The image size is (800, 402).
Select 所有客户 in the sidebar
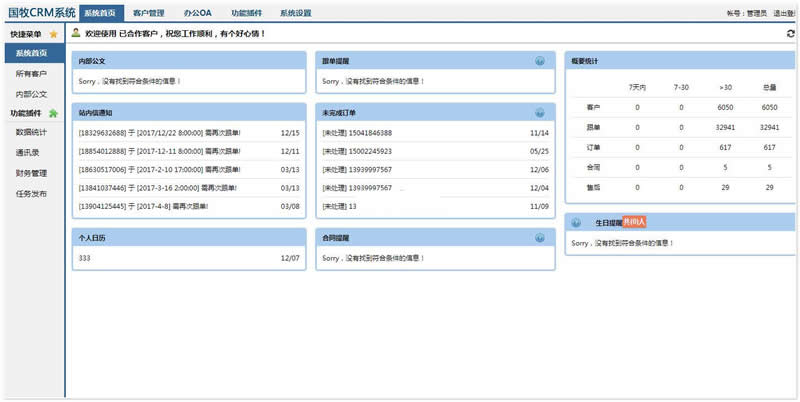[31, 74]
